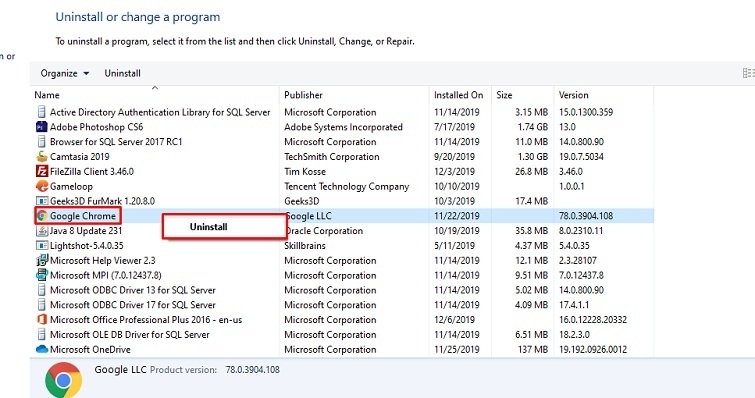Open the view options icon at toolbar right
The height and width of the screenshot is (398, 755).
pos(748,73)
